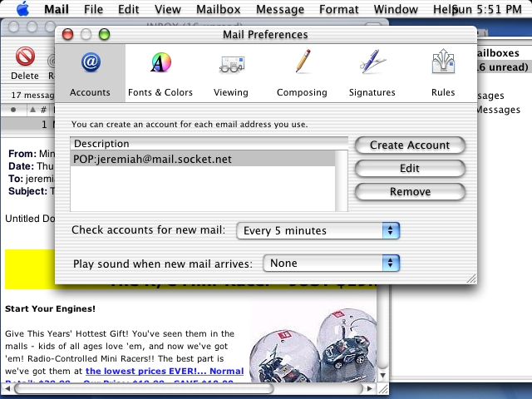Open the Format menu
Screen dimensions: 532x399
pyautogui.click(x=338, y=9)
